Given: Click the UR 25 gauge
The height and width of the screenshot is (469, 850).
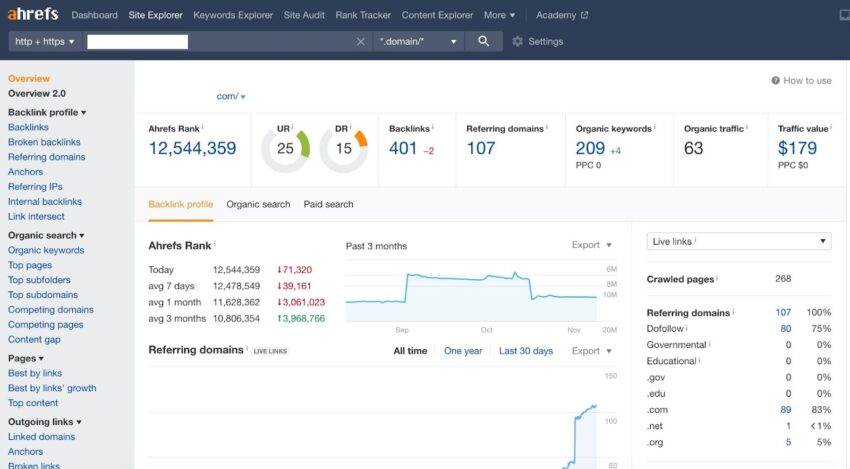Looking at the screenshot, I should tap(285, 149).
